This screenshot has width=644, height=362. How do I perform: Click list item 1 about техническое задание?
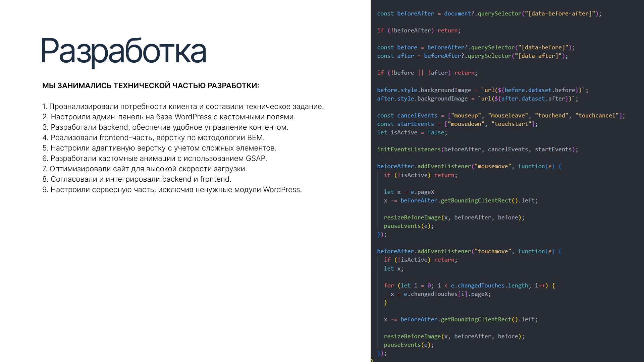click(183, 107)
